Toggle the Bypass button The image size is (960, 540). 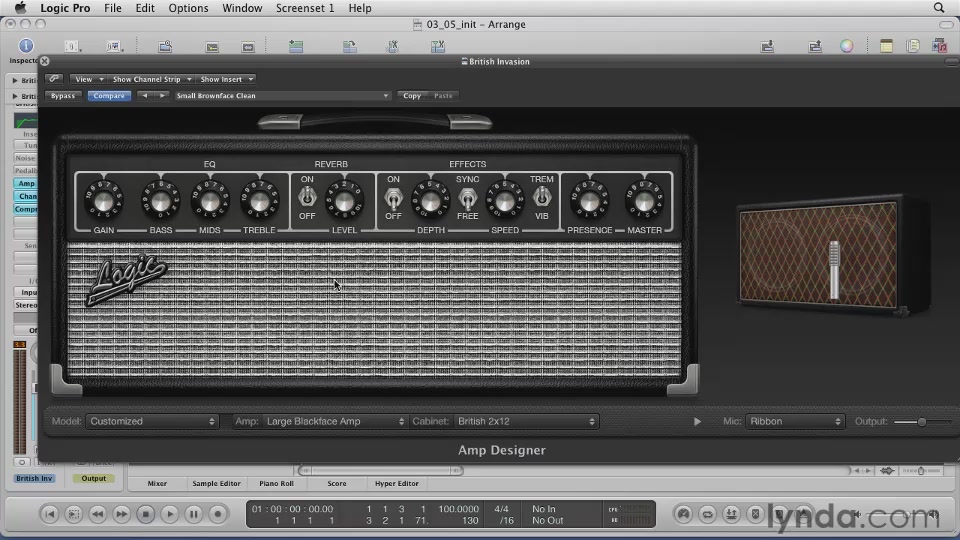pyautogui.click(x=63, y=96)
